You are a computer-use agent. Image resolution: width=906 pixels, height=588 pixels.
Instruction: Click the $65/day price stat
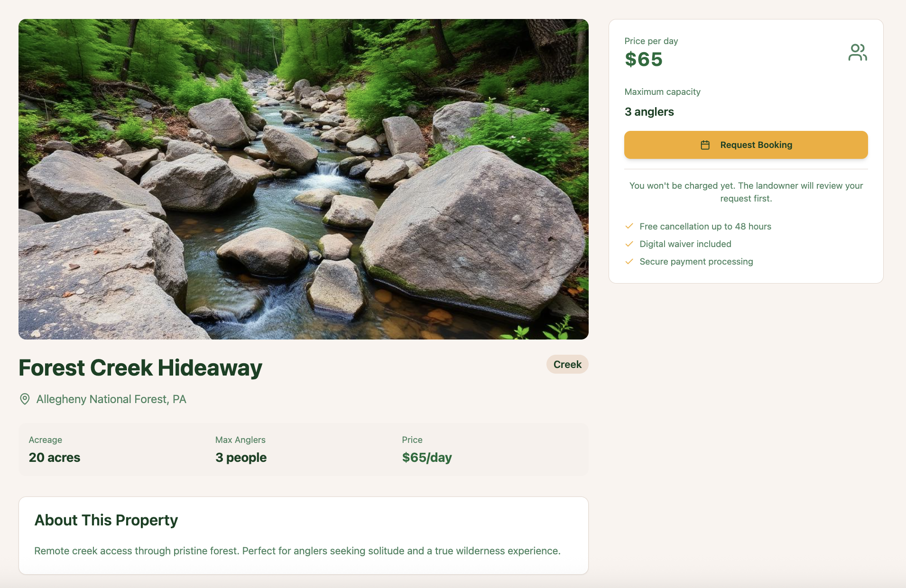pos(427,458)
